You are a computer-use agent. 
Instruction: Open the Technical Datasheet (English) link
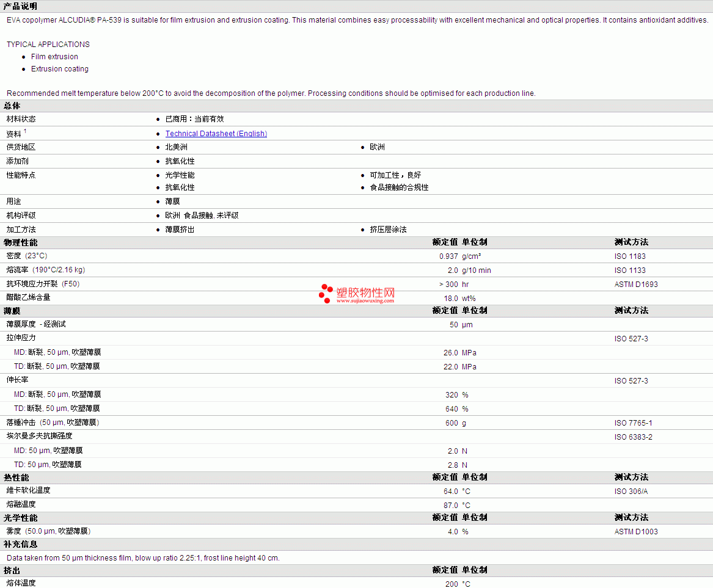[x=216, y=134]
